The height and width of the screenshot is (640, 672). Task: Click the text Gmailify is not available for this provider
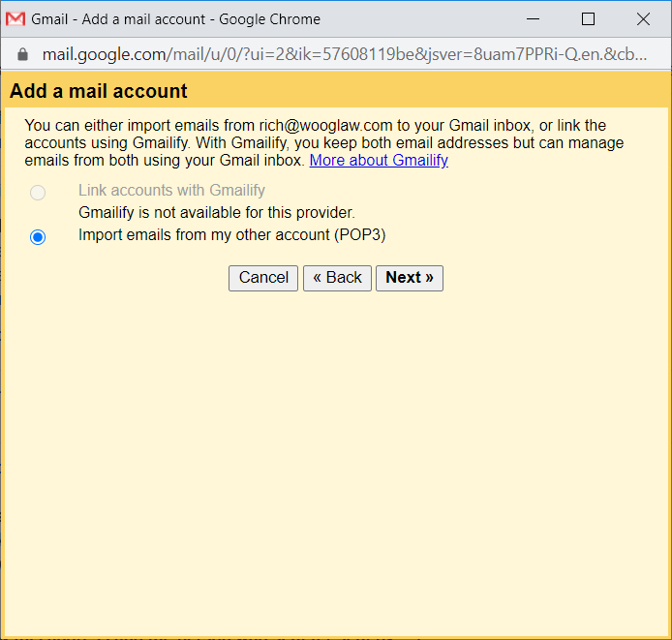click(217, 213)
